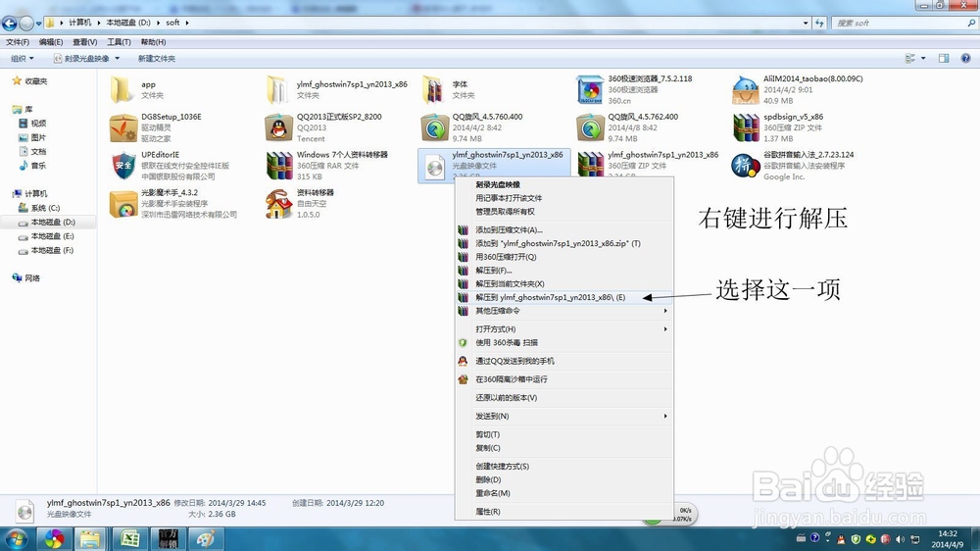Image resolution: width=980 pixels, height=551 pixels.
Task: Open 网络 in navigation pane
Action: pyautogui.click(x=25, y=278)
